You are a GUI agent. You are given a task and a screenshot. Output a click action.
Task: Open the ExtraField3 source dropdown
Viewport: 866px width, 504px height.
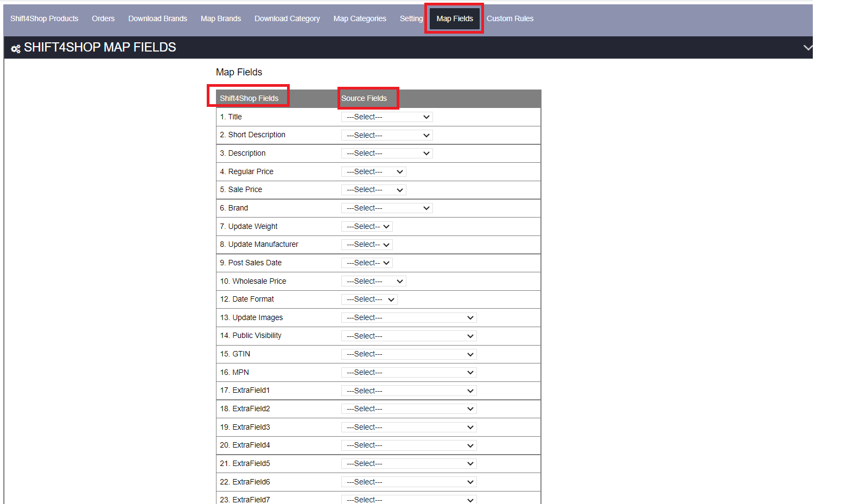tap(409, 428)
